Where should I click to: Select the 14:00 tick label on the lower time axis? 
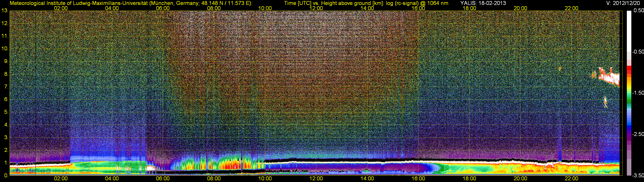[x=367, y=179]
